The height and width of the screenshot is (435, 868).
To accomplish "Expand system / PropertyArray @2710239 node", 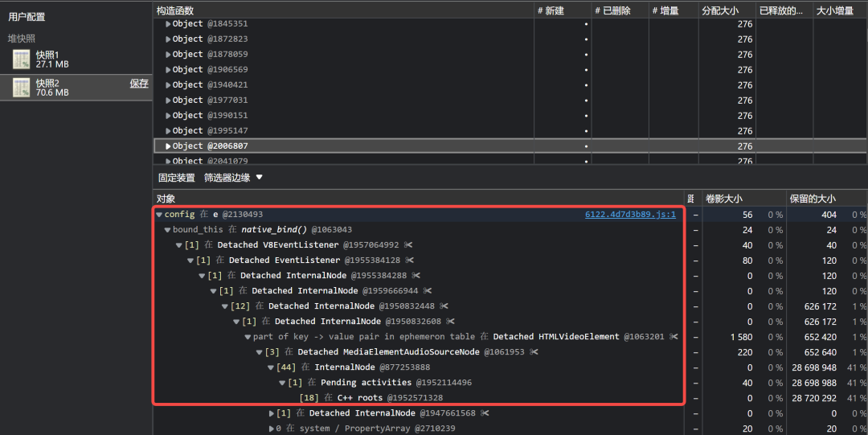I will [272, 429].
